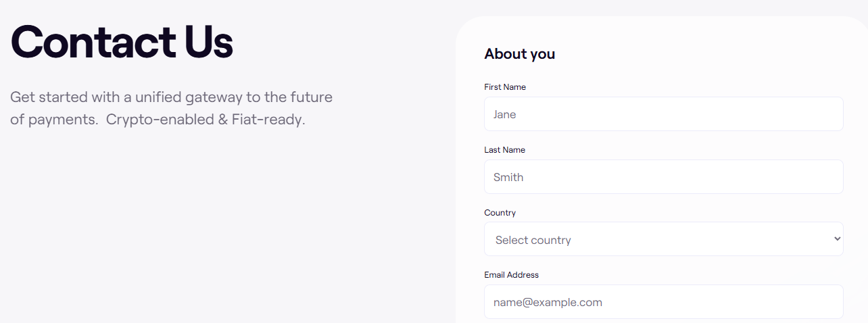
Task: Click the "Jane" placeholder text
Action: pyautogui.click(x=504, y=115)
